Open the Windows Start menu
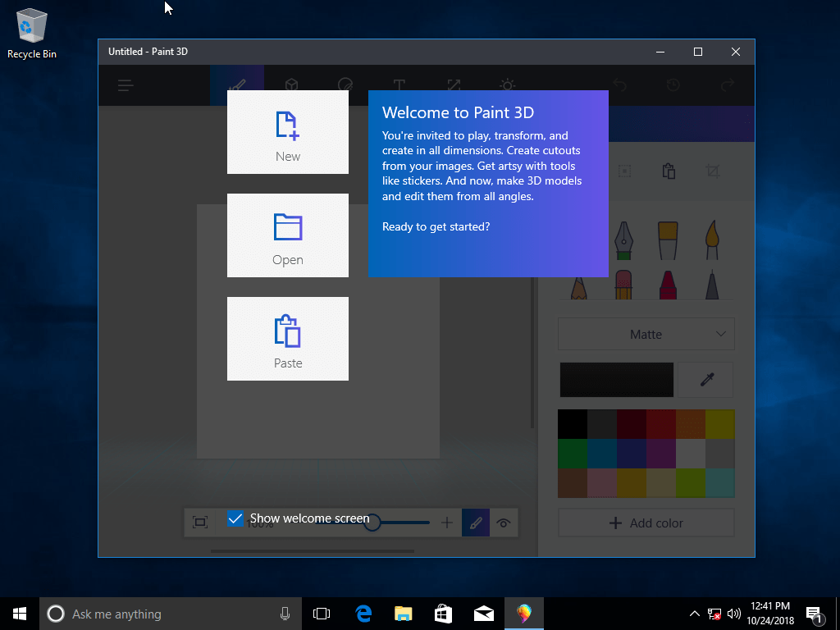The height and width of the screenshot is (630, 840). coord(20,614)
